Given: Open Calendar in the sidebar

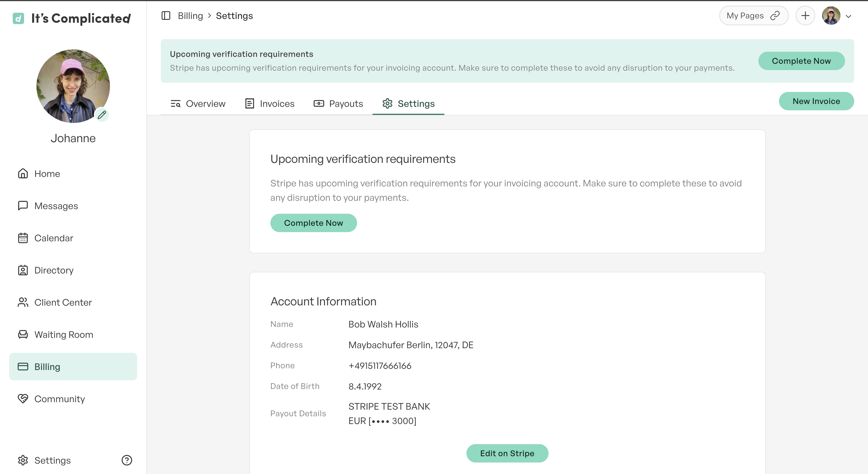Looking at the screenshot, I should (54, 238).
